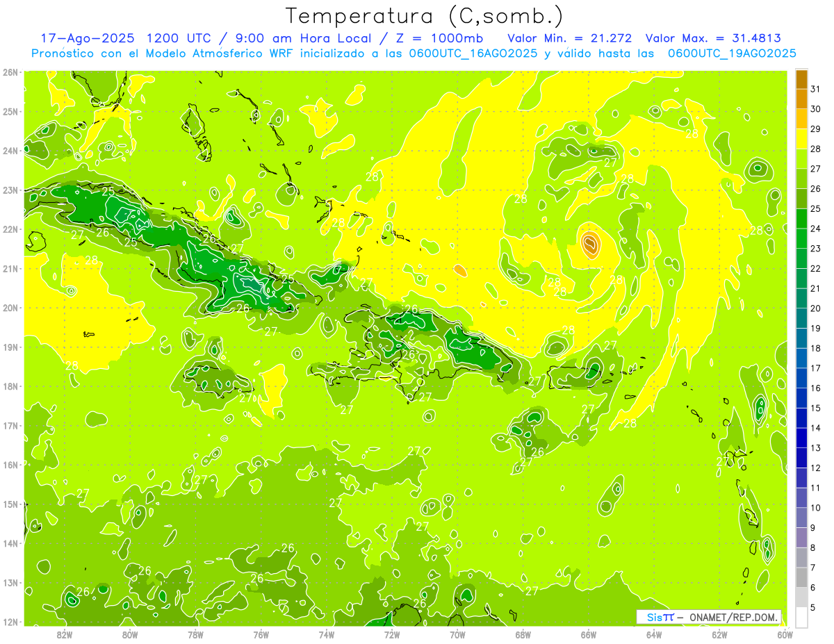The image size is (834, 644).
Task: Click the "Valor Min. = 21.272" readout
Action: [569, 38]
